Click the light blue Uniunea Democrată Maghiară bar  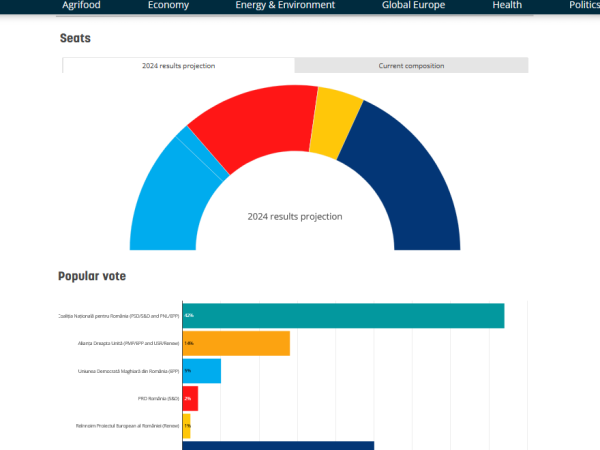pos(201,371)
